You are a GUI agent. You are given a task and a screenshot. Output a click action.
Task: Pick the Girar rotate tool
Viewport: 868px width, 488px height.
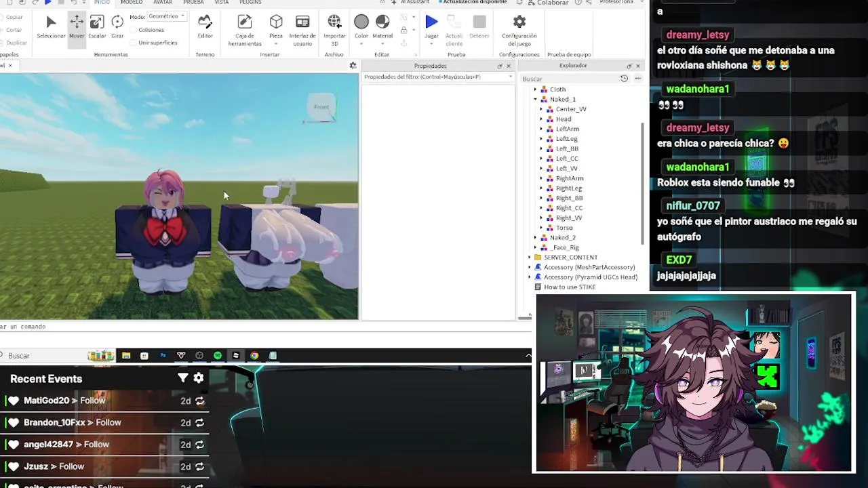pyautogui.click(x=117, y=27)
